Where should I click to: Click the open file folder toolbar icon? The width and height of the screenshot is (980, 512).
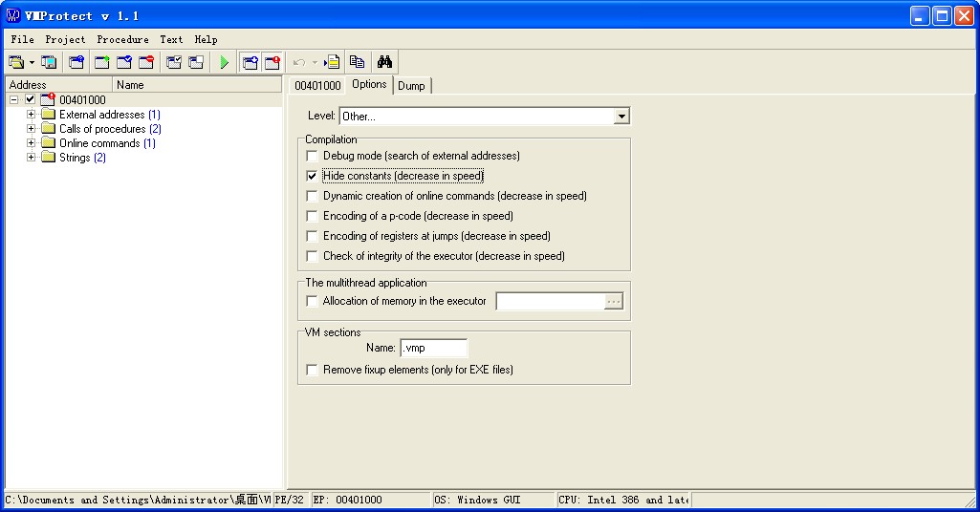16,62
